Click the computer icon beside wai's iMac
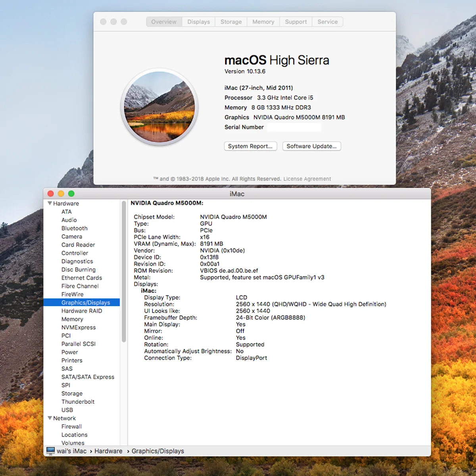The image size is (476, 476). click(x=50, y=451)
